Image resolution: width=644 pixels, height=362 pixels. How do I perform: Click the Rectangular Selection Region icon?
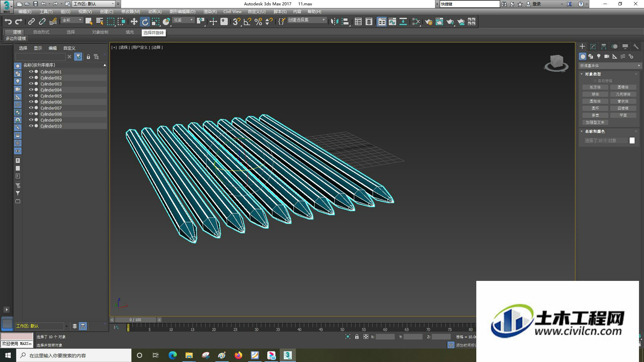click(110, 22)
